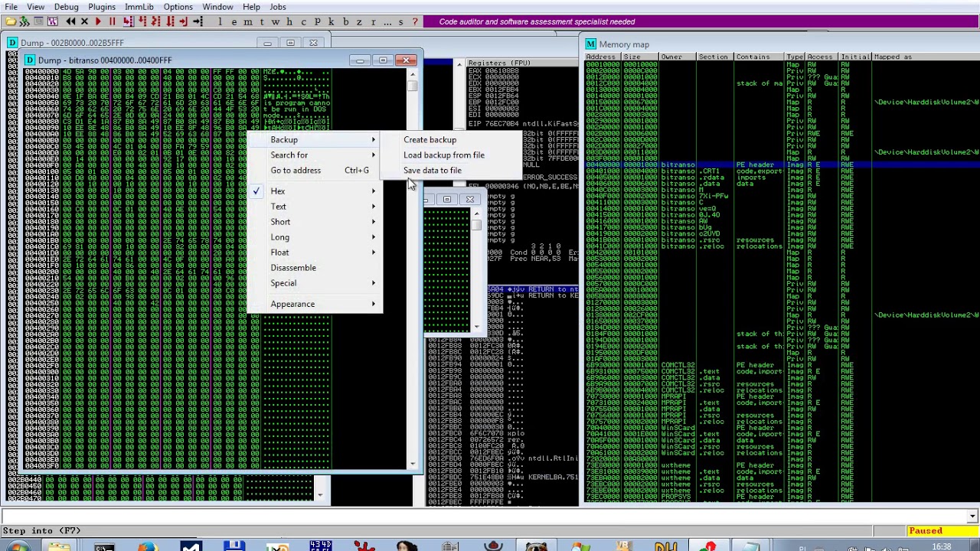Click the Mapped as column header
The image size is (980, 551).
point(924,57)
